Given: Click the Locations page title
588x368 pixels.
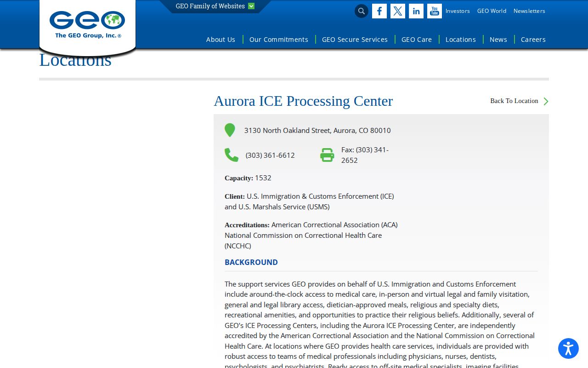Looking at the screenshot, I should tap(75, 60).
